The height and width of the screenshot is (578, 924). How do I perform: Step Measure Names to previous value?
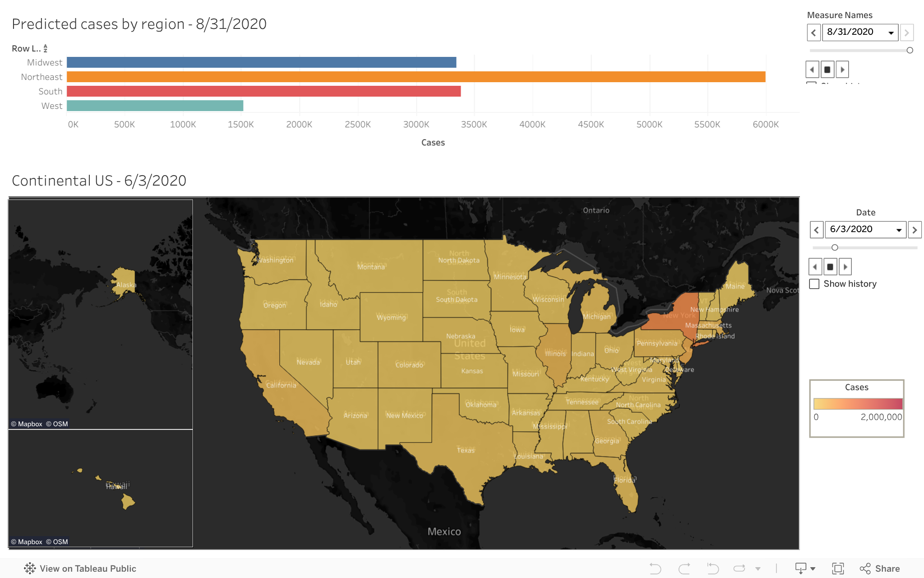coord(813,33)
